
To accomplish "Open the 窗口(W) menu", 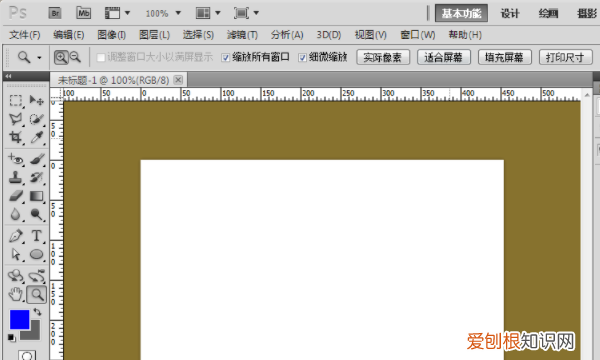I will point(417,35).
